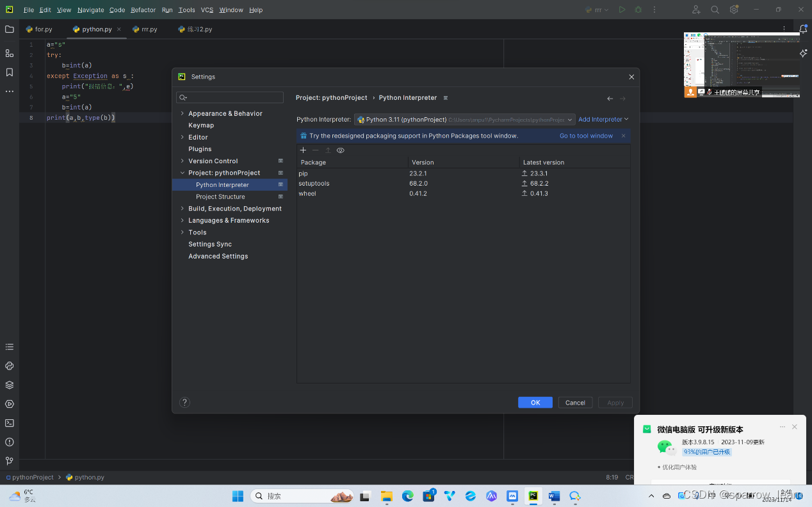Viewport: 812px width, 507px height.
Task: Open Word from the taskbar
Action: 554,495
